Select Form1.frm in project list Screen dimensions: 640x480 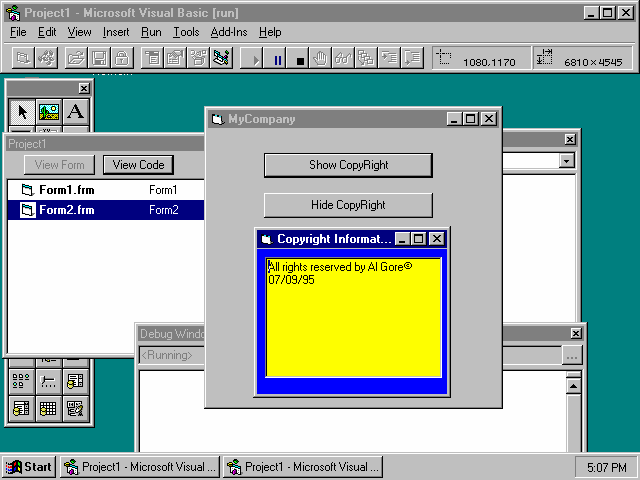pos(67,190)
